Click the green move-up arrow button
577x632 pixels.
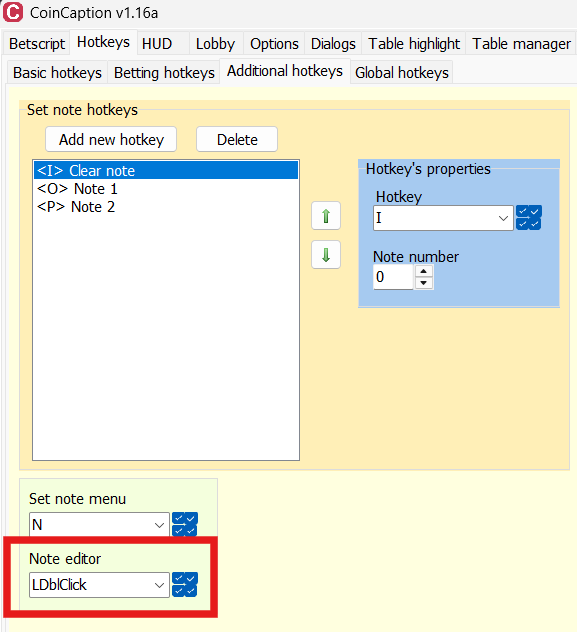[x=326, y=216]
